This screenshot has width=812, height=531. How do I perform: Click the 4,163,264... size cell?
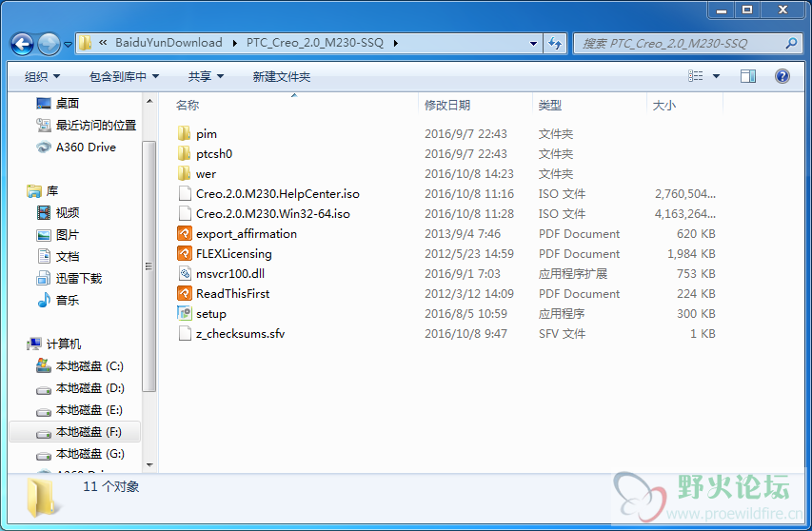click(685, 214)
